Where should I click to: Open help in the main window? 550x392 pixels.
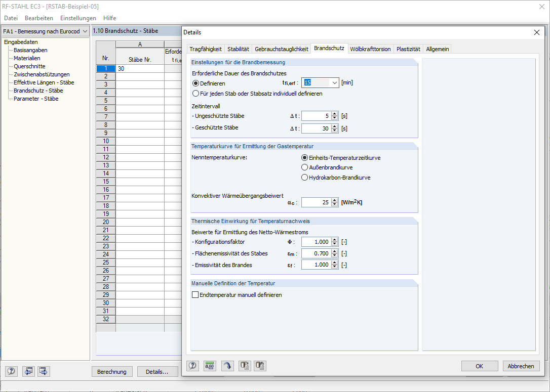[11, 371]
